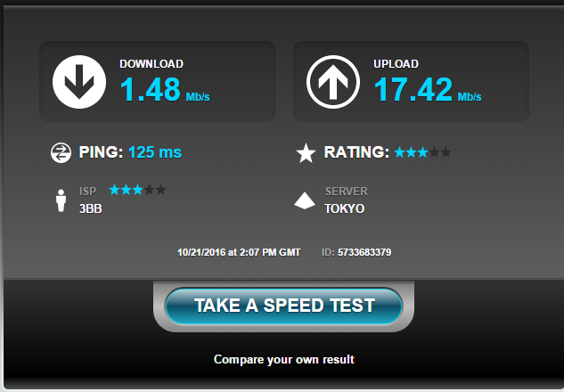Click the download arrow circle icon

[79, 82]
